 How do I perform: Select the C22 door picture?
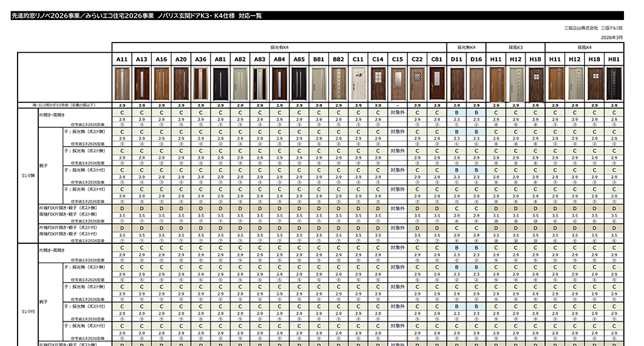click(417, 83)
